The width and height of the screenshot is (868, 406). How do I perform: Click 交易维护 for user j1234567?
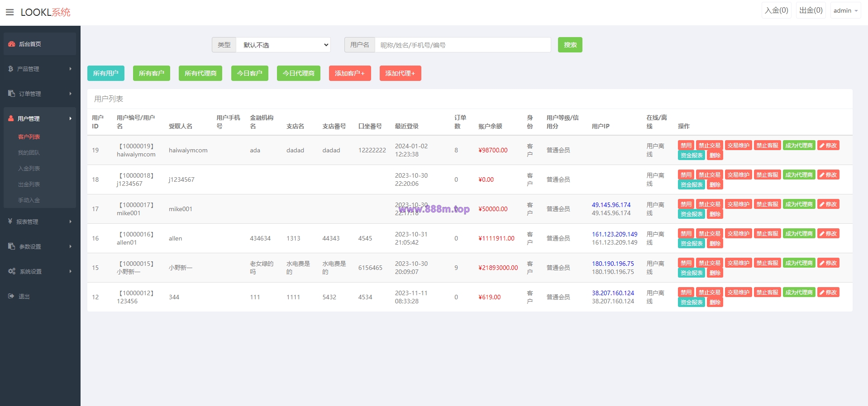coord(739,175)
